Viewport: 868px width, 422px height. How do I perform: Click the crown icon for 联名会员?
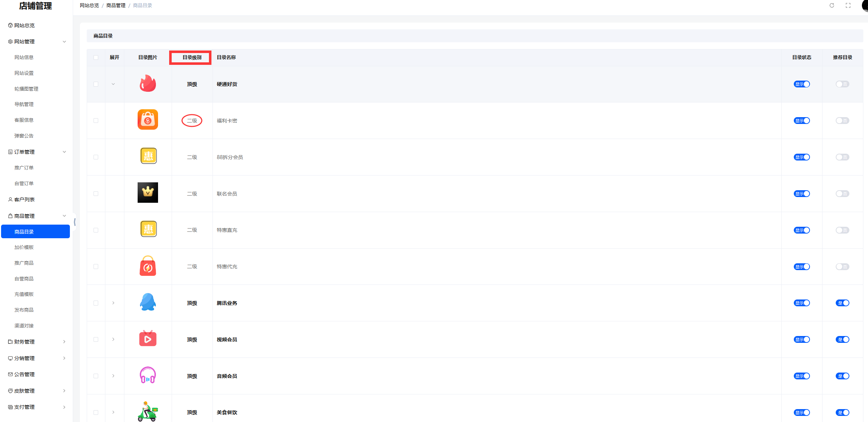(148, 192)
